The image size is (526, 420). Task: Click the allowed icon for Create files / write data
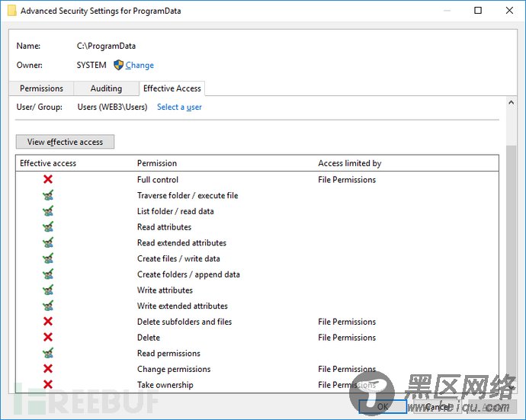coord(48,258)
